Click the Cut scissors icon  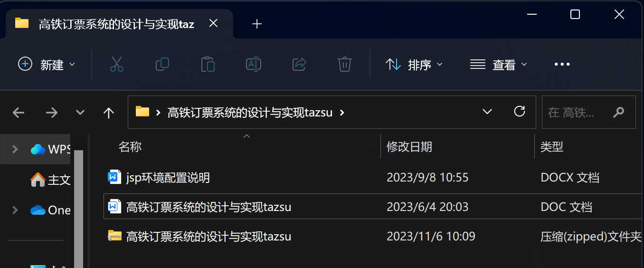[116, 64]
